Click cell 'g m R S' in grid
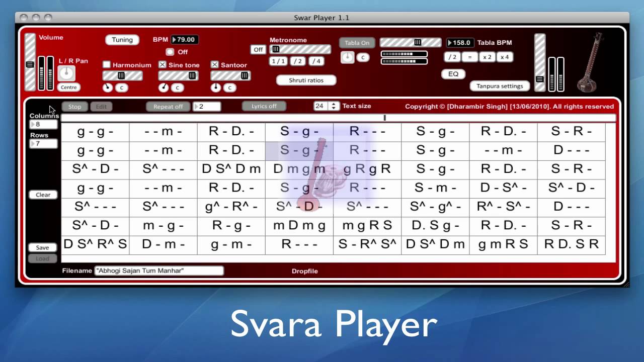This screenshot has width=644, height=362. click(x=503, y=244)
